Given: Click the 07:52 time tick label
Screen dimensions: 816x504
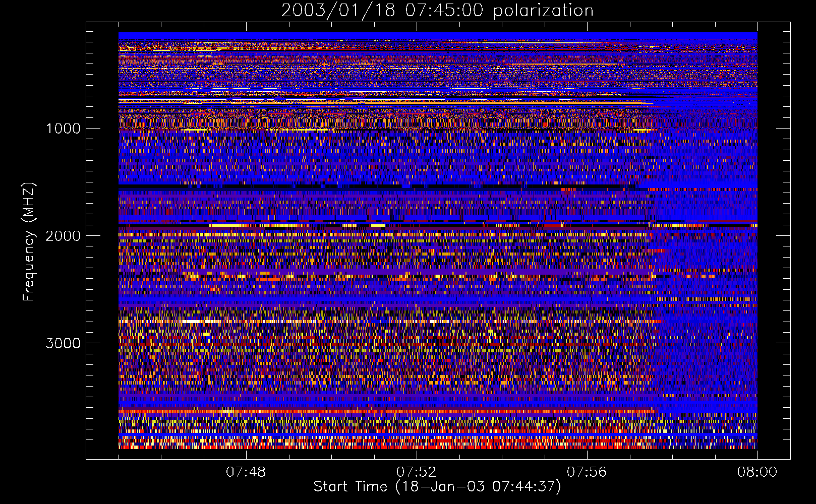Looking at the screenshot, I should coord(417,472).
